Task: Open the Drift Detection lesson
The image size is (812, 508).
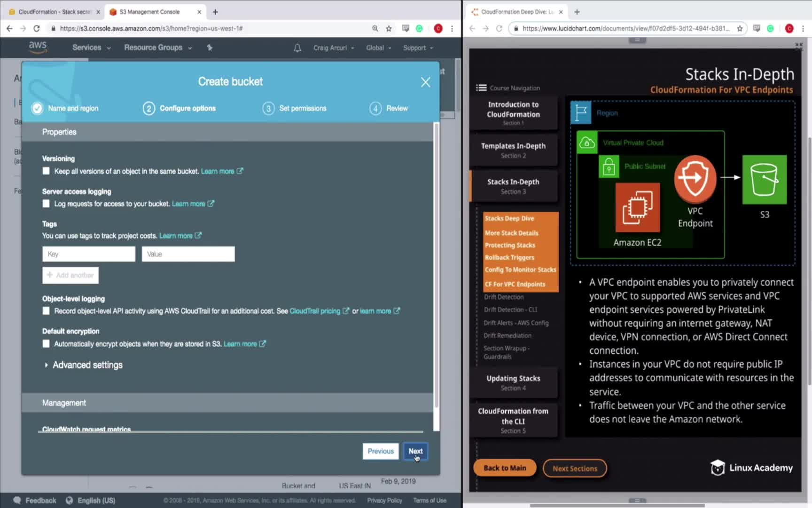Action: click(504, 297)
